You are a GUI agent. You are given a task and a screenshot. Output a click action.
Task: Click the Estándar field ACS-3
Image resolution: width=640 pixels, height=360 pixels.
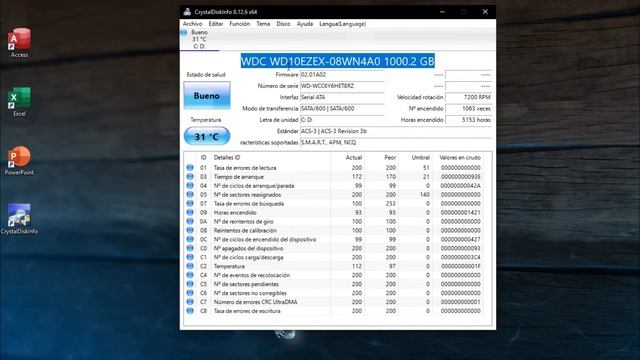[396, 131]
